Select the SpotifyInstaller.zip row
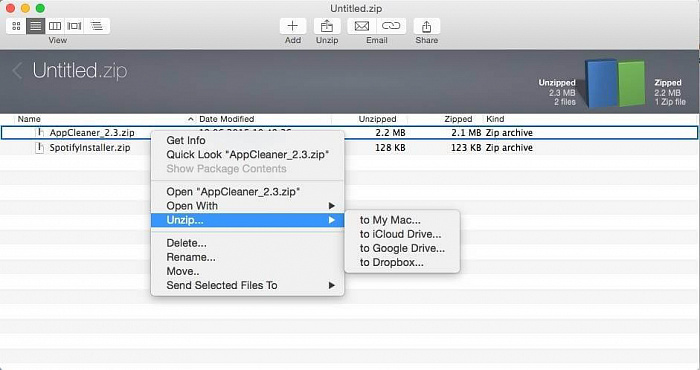700x370 pixels. coord(350,148)
